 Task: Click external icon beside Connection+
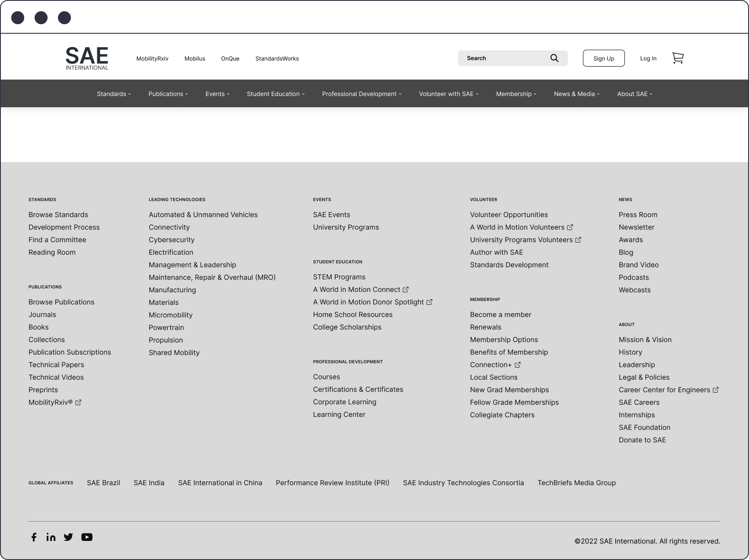click(x=518, y=365)
